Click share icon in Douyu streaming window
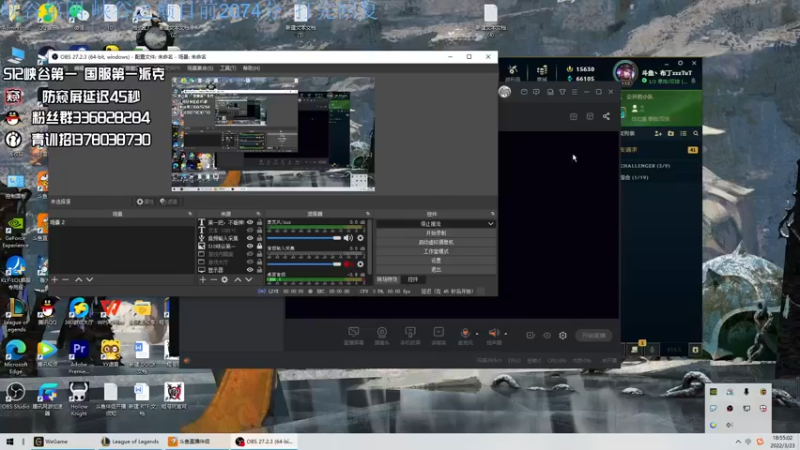 pos(606,116)
